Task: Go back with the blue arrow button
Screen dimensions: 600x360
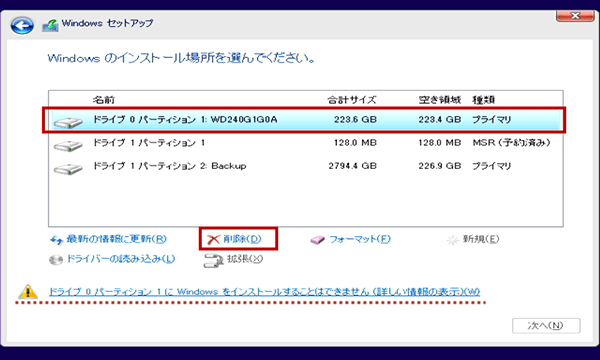Action: click(22, 26)
